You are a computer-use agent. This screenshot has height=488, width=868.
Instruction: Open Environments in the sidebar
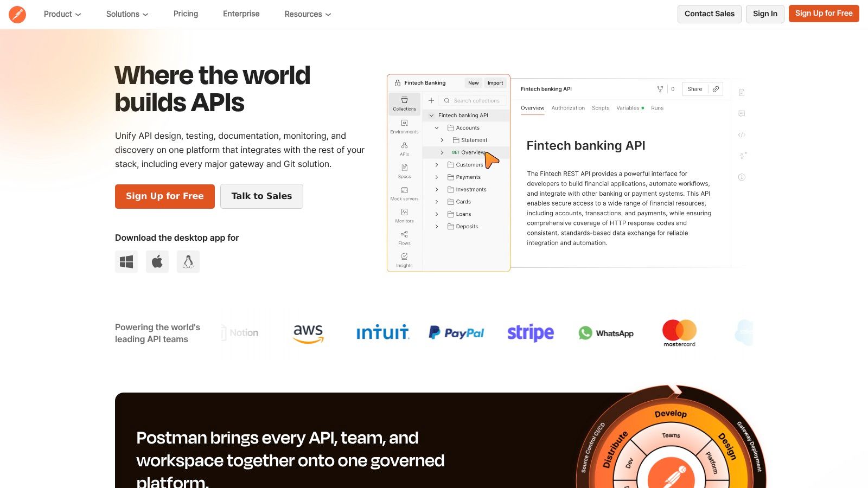[404, 126]
